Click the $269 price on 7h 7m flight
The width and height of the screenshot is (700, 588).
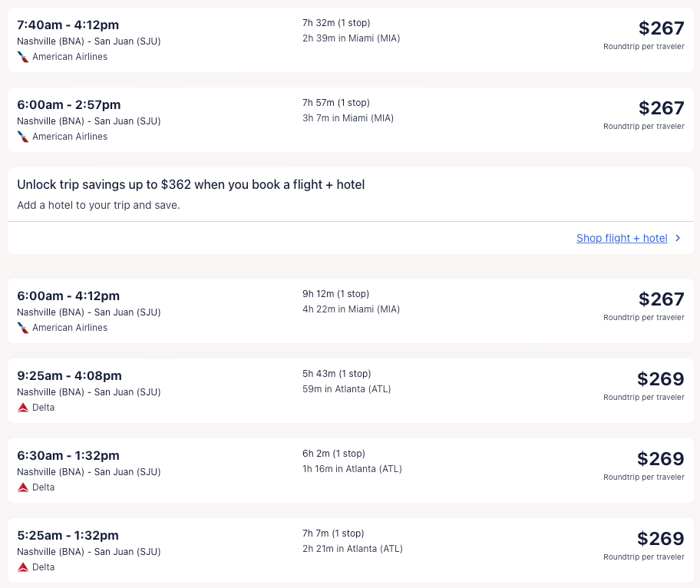(660, 539)
